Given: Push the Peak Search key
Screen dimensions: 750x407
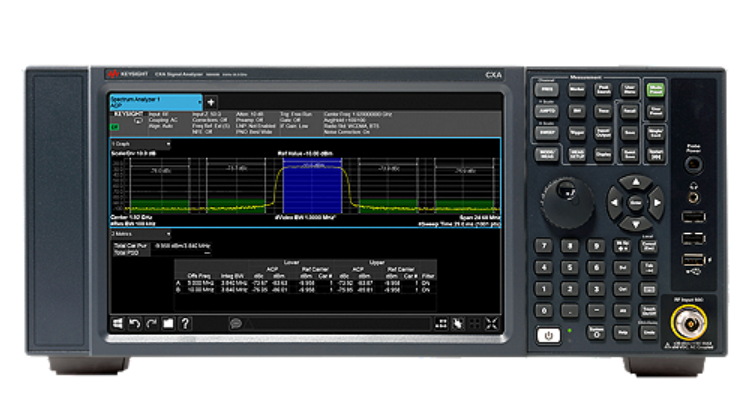Looking at the screenshot, I should coord(603,89).
